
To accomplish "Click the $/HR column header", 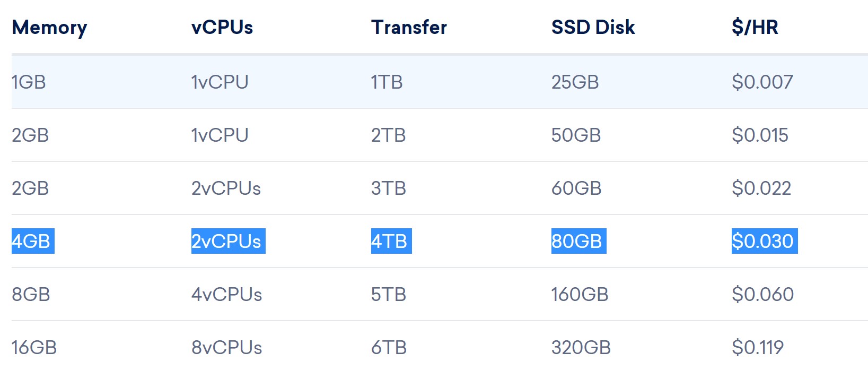I will (755, 27).
